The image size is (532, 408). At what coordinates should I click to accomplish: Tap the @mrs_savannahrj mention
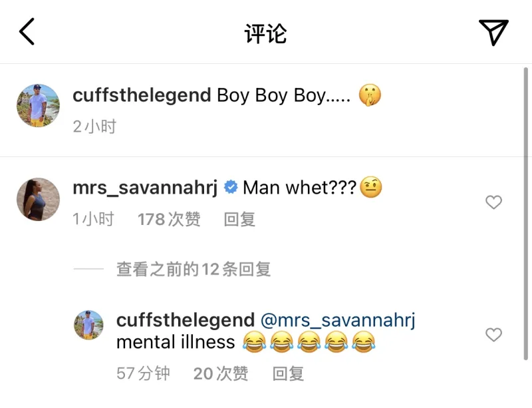tap(338, 320)
